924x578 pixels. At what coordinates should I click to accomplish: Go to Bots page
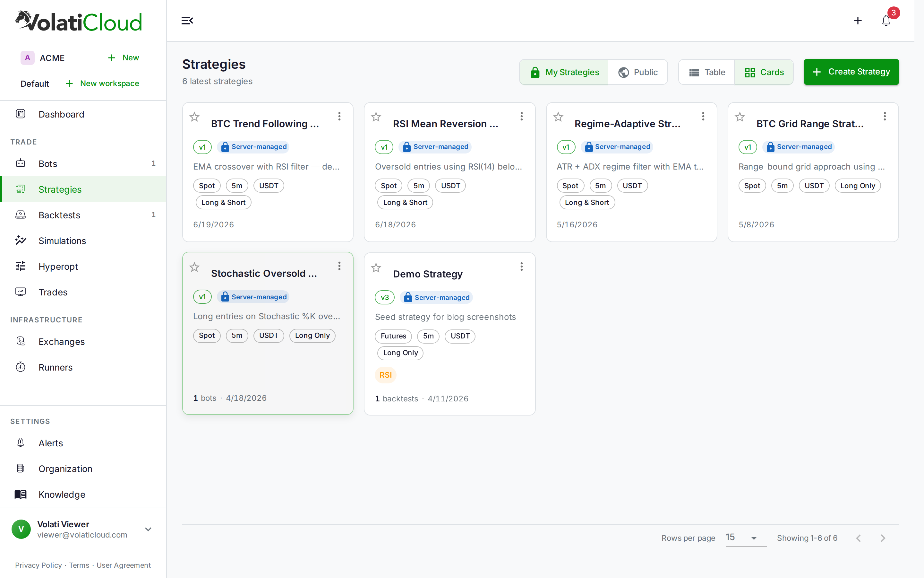[x=83, y=164]
